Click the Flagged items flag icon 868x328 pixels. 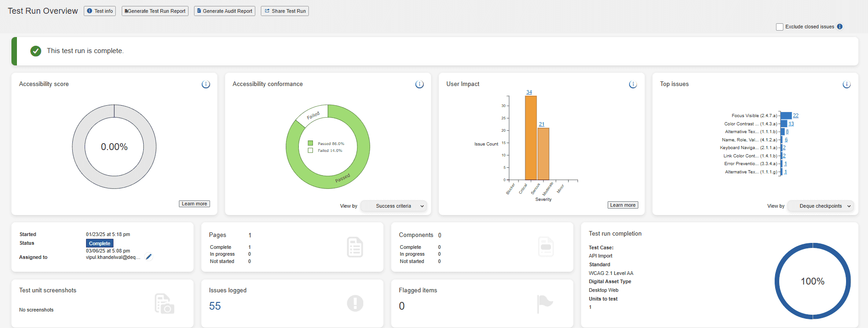point(545,303)
